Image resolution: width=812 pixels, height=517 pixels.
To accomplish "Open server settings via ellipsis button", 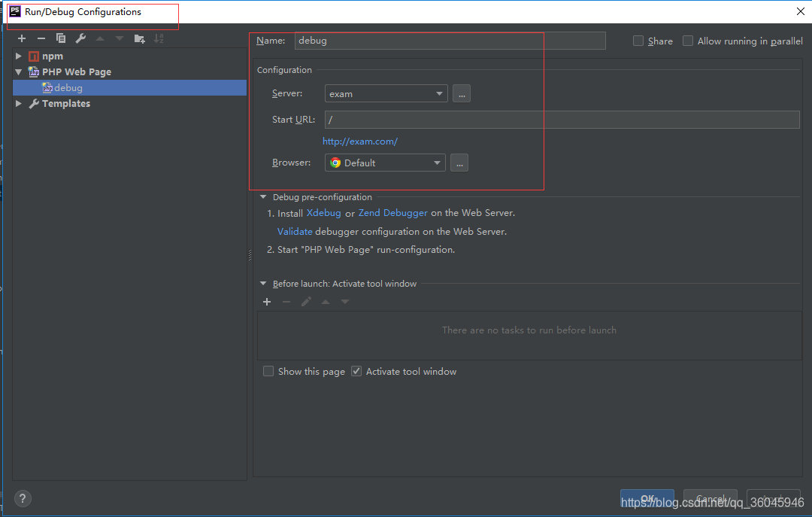I will coord(462,93).
